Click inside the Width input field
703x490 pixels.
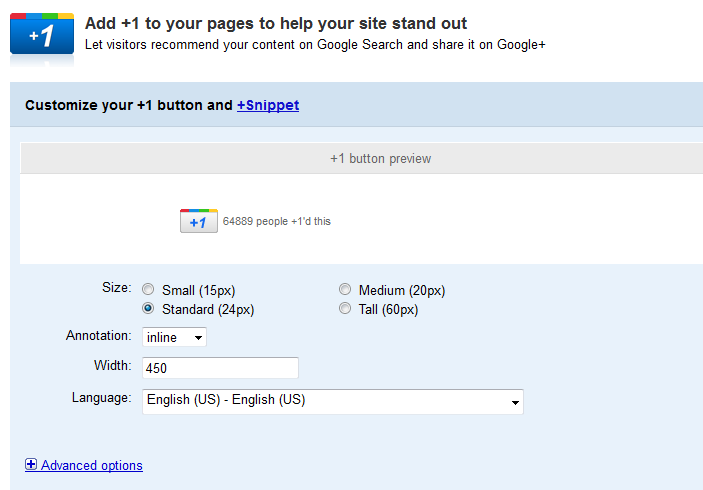point(220,368)
